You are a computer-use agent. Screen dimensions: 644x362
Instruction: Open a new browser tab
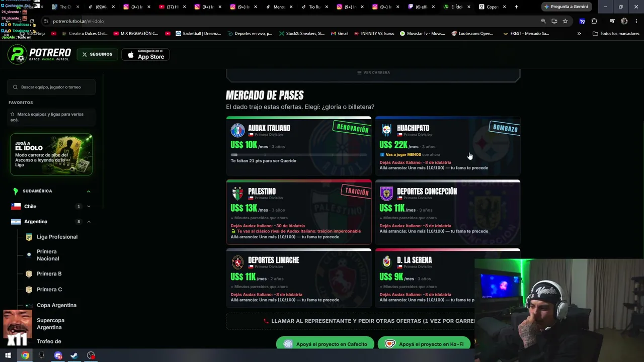[516, 7]
